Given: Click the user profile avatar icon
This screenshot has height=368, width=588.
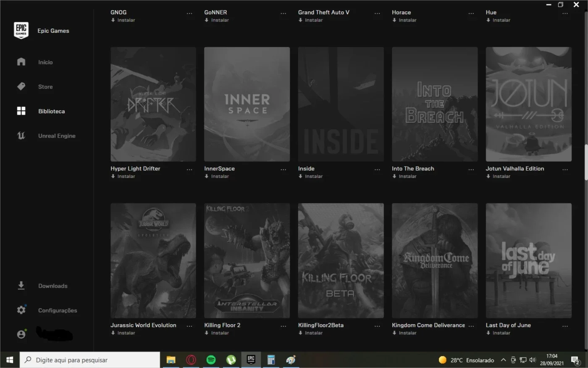Looking at the screenshot, I should [21, 334].
